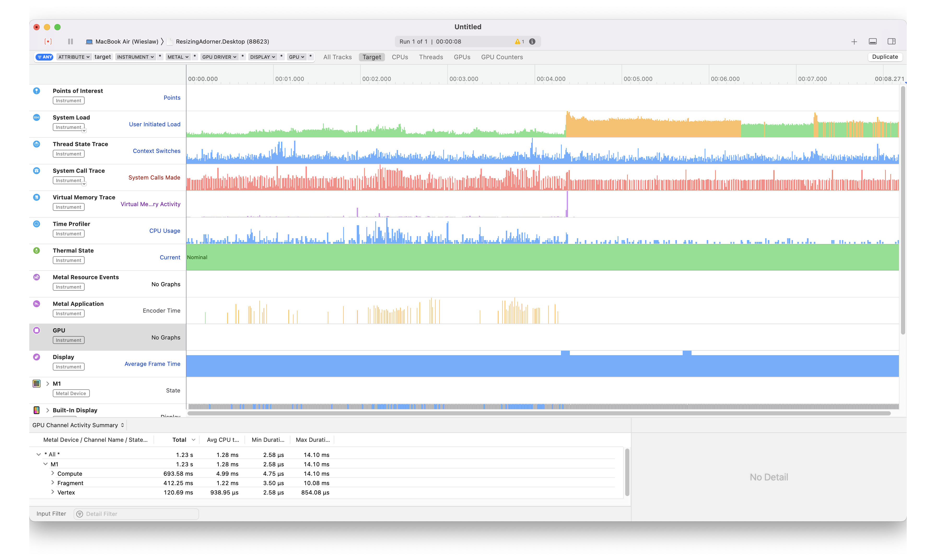Click the warning triangle indicator
Viewport: 936px width, 560px height.
517,41
